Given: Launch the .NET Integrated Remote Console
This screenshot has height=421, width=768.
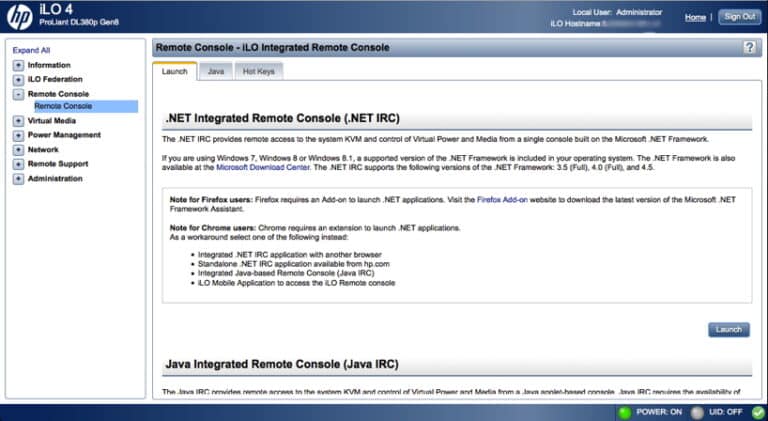Looking at the screenshot, I should (728, 329).
